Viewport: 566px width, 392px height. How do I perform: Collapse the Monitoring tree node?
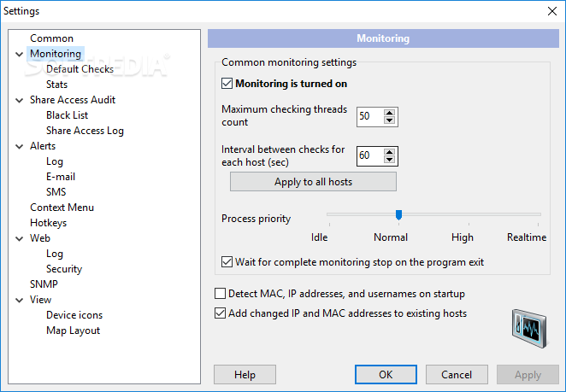pos(19,54)
